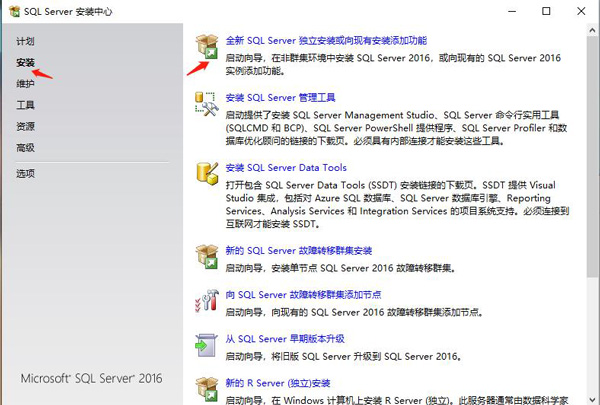
Task: Open 从 SQL Server 早期版本升级 link
Action: pyautogui.click(x=287, y=339)
